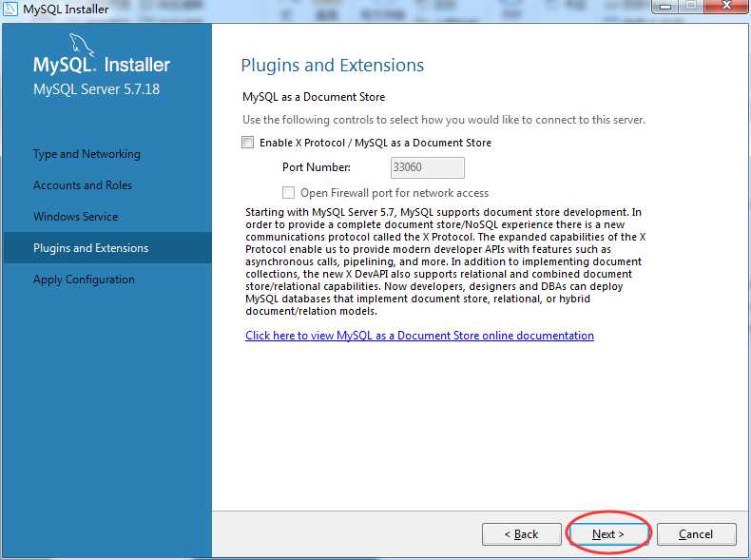
Task: Open Document Store online documentation link
Action: [x=419, y=336]
